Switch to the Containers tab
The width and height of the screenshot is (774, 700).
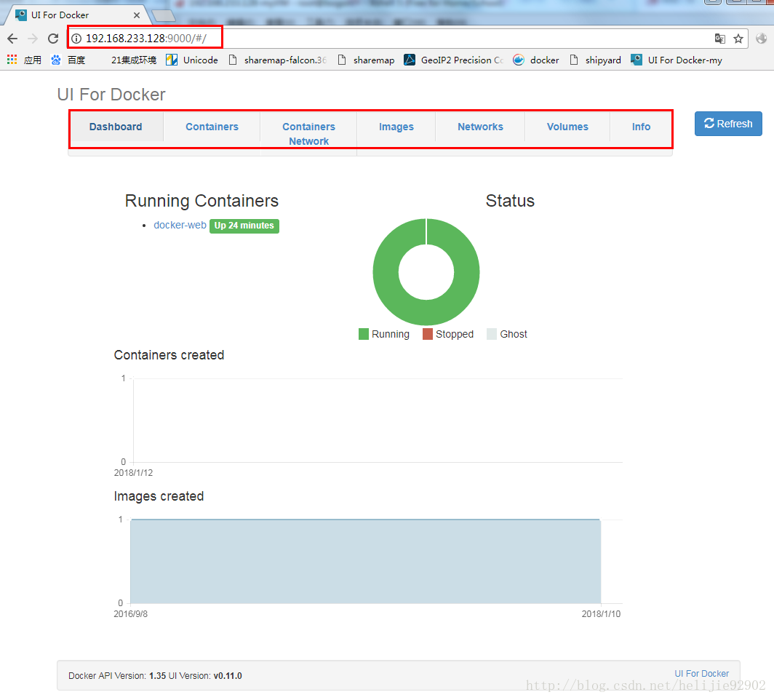(x=212, y=127)
